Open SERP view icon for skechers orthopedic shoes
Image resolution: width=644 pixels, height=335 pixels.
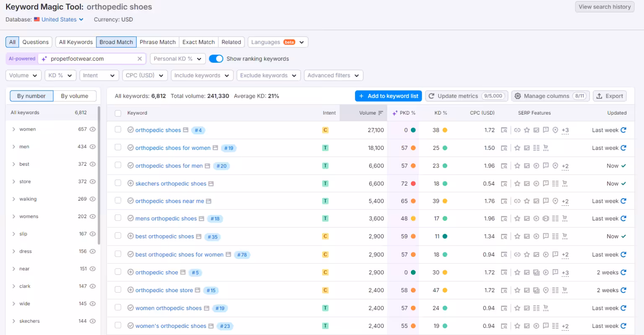(x=504, y=183)
